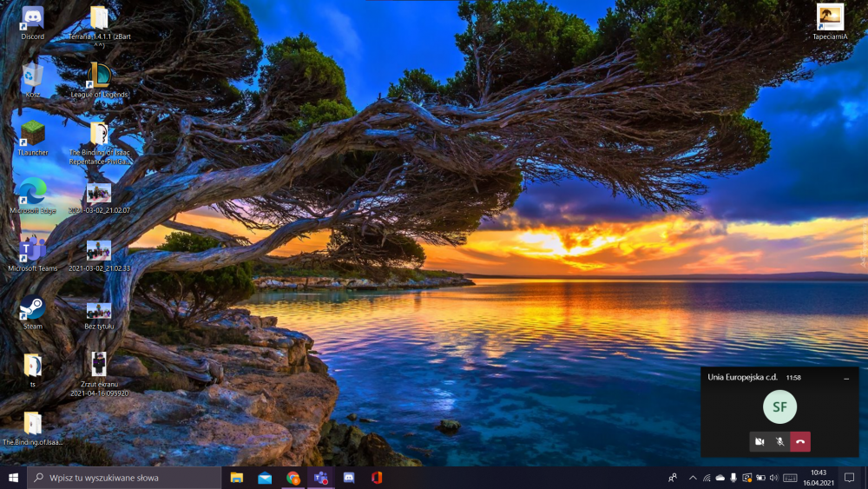This screenshot has height=489, width=868.
Task: Select the Terraria folder on desktop
Action: point(99,19)
